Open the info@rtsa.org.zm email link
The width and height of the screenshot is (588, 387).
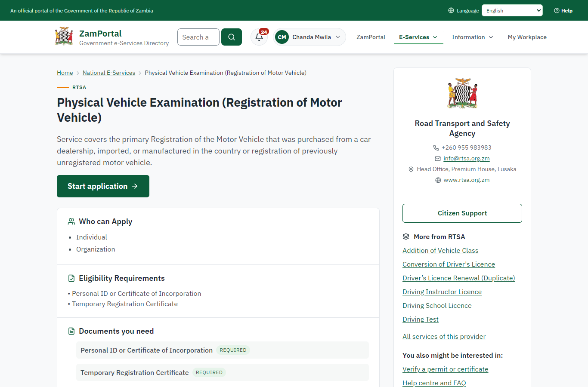point(467,158)
